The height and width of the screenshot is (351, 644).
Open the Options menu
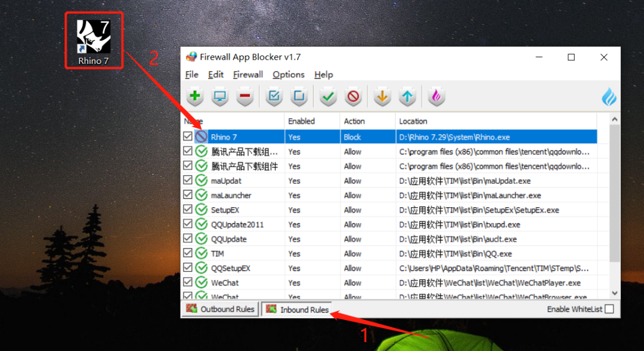tap(289, 75)
